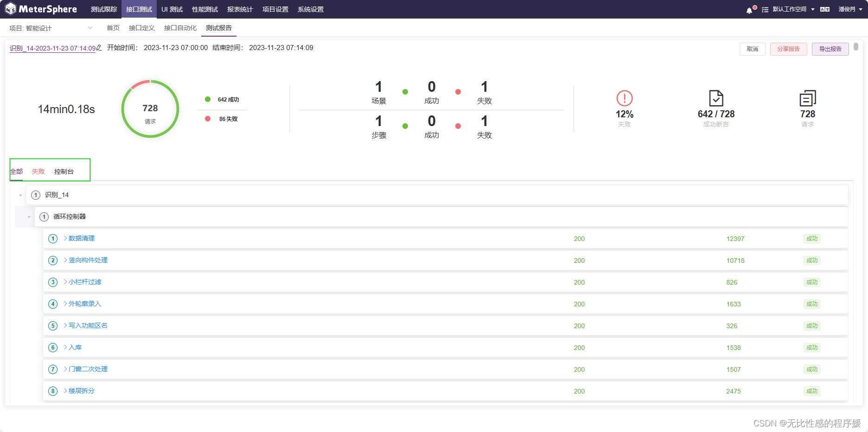Open the UI 测试 menu
Screen dimensions: 868x432
(172, 9)
